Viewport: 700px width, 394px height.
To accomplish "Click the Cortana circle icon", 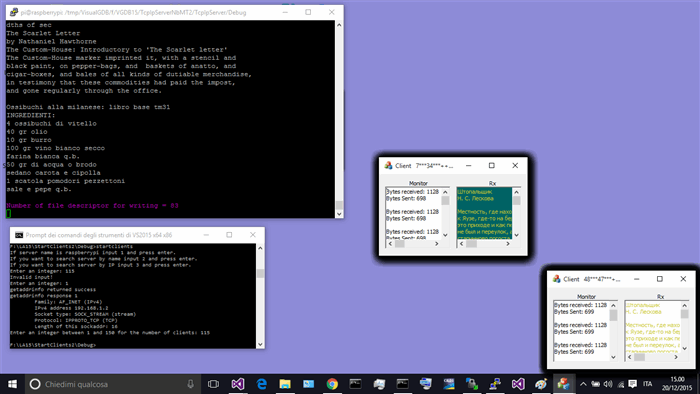I will (x=35, y=384).
